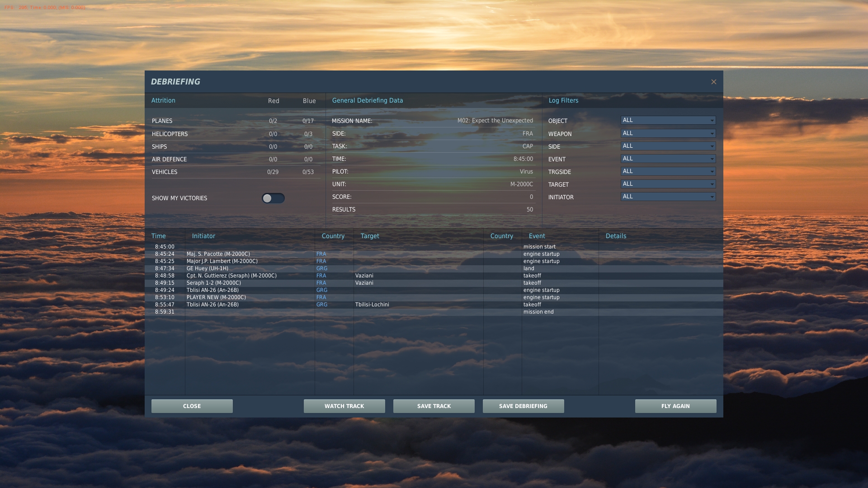Expand the WEAPON filter dropdown
This screenshot has width=868, height=488.
tap(668, 133)
